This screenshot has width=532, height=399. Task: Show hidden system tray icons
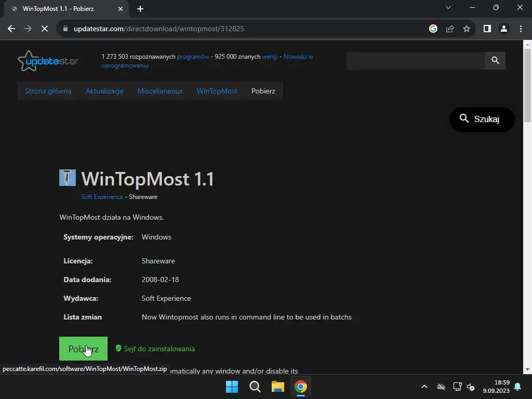pyautogui.click(x=424, y=387)
